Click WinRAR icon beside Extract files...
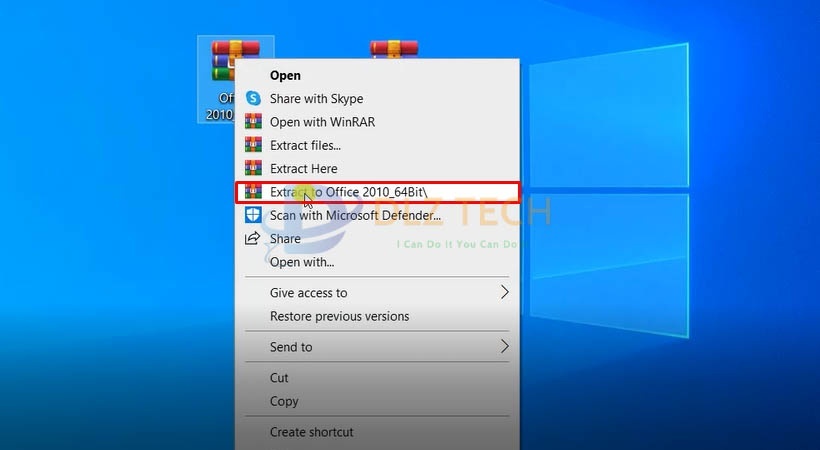Screen dimensions: 820x450 [x=253, y=145]
